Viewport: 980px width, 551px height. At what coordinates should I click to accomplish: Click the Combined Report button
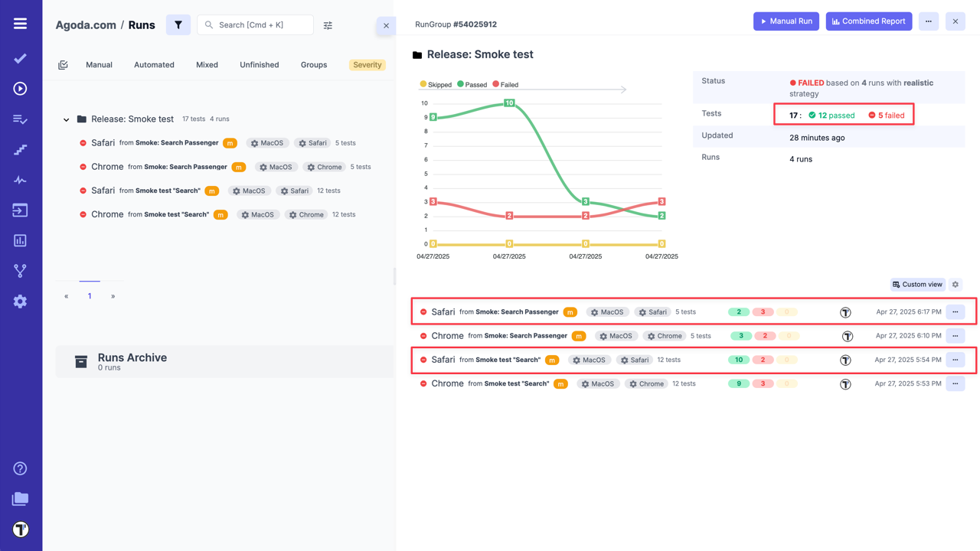point(868,21)
